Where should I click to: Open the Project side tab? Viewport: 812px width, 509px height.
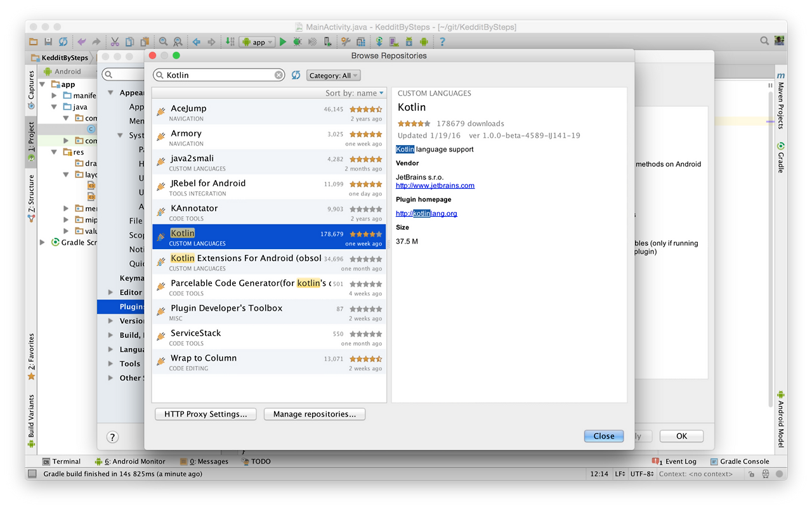point(31,143)
